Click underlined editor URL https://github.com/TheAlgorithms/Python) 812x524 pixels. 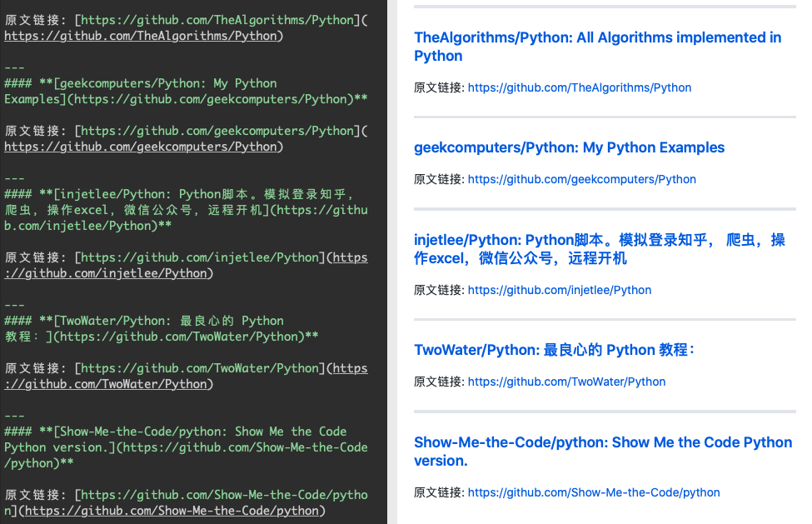tap(144, 36)
